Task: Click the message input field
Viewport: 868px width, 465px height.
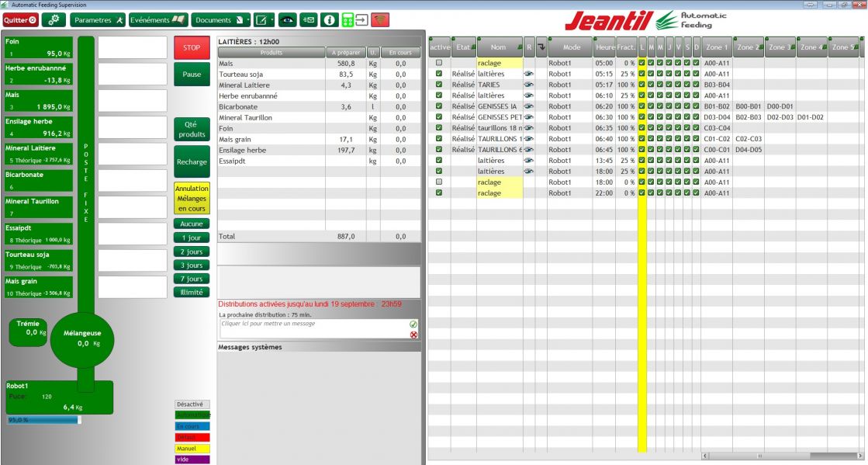Action: click(312, 329)
